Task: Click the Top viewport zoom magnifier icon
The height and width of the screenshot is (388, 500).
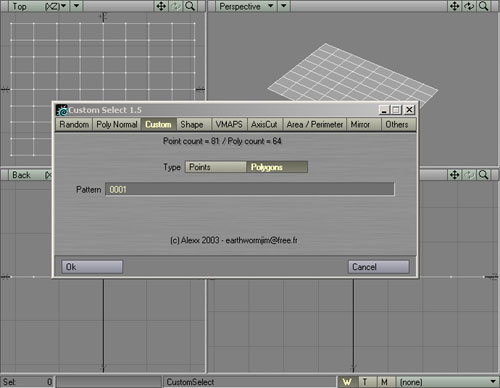Action: [x=190, y=6]
